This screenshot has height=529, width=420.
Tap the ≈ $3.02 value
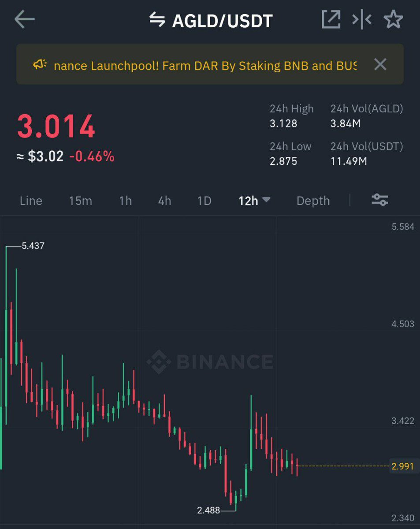pos(40,156)
